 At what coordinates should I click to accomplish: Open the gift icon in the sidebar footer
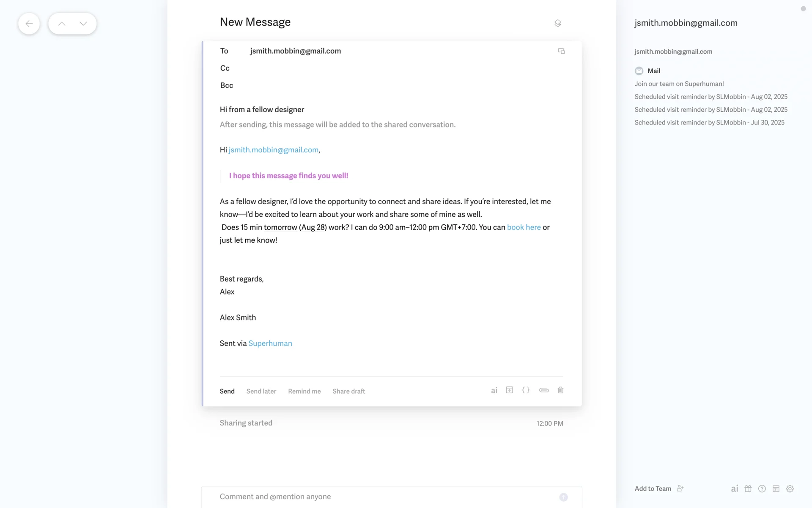748,489
